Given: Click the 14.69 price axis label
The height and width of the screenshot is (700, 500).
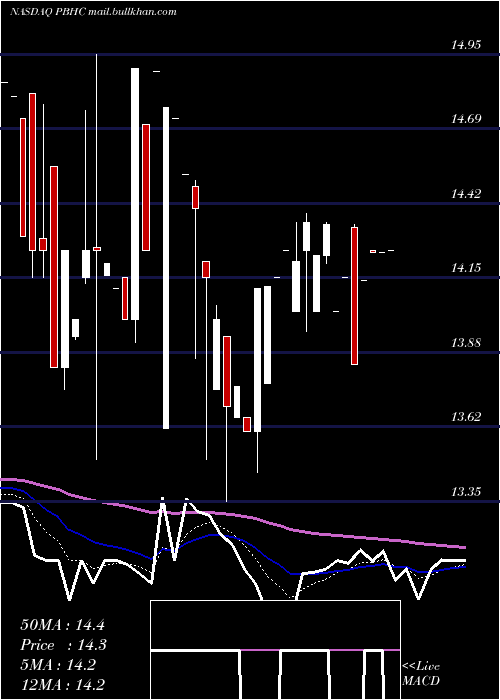Looking at the screenshot, I should pyautogui.click(x=466, y=119).
